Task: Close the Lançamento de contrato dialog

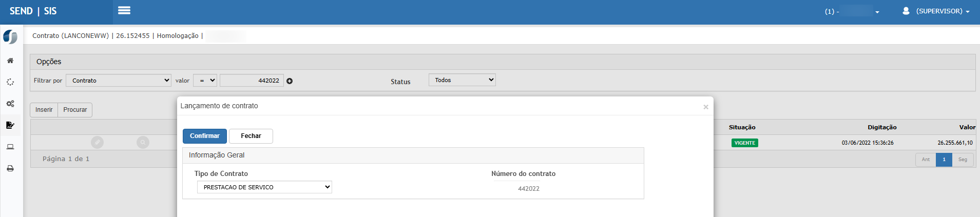Action: 706,107
